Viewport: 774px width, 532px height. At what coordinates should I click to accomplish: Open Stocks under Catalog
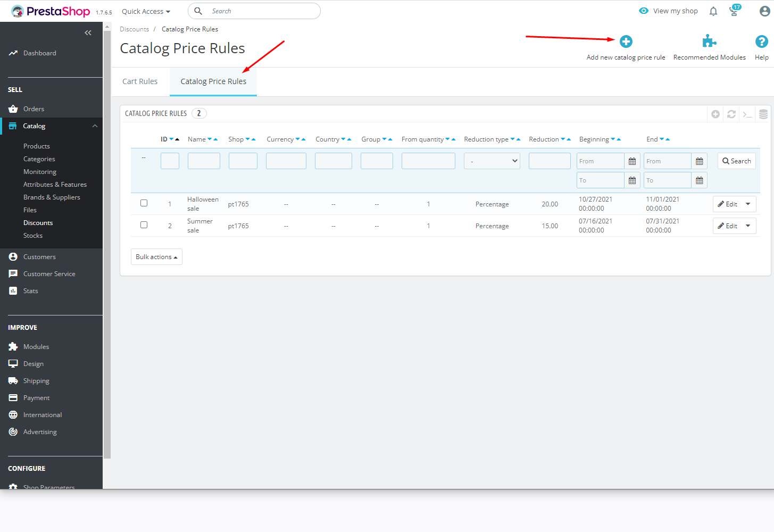pyautogui.click(x=33, y=236)
